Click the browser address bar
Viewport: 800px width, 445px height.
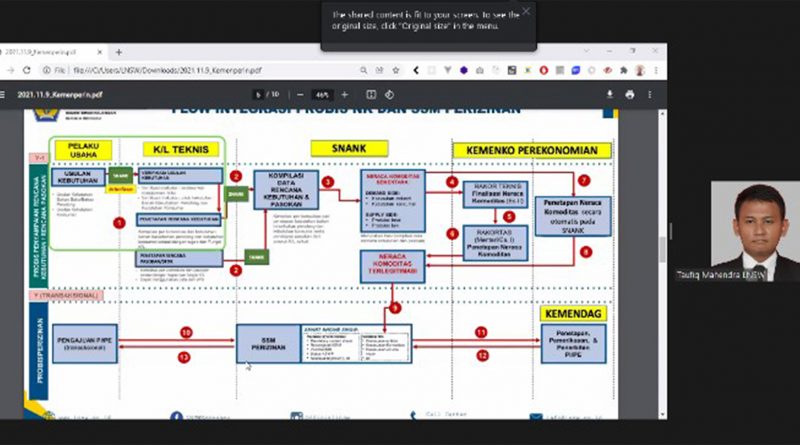(x=200, y=71)
